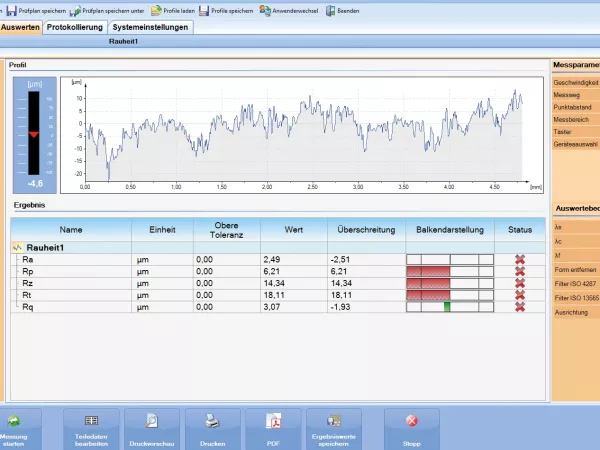Collapse the Rauheit1 group row
Screen dimensions: 600x450
17,246
